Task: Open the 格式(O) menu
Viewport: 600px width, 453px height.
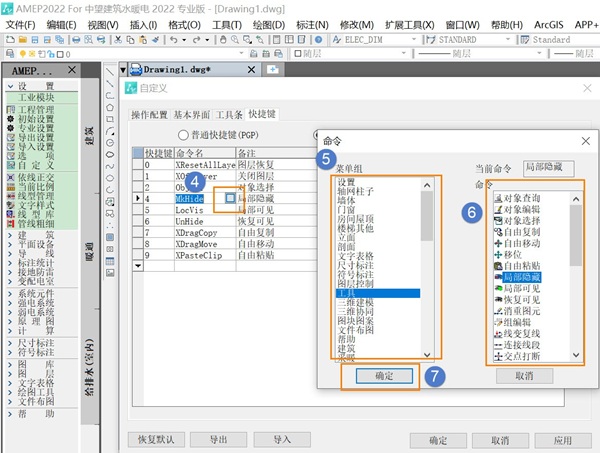Action: pos(184,25)
